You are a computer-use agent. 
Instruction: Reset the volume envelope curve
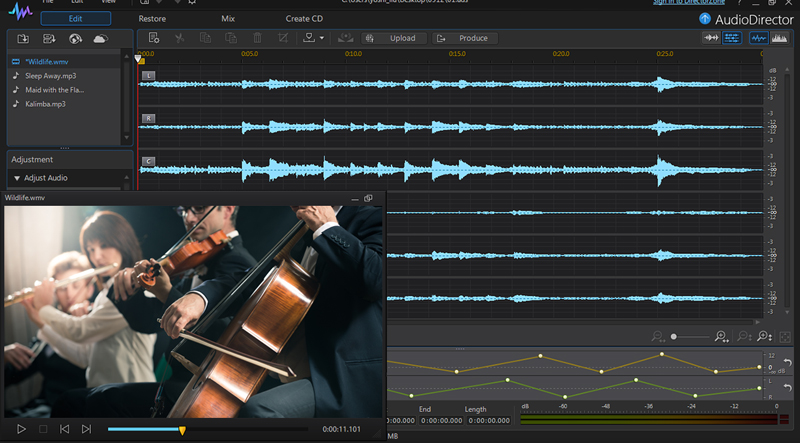pos(788,362)
